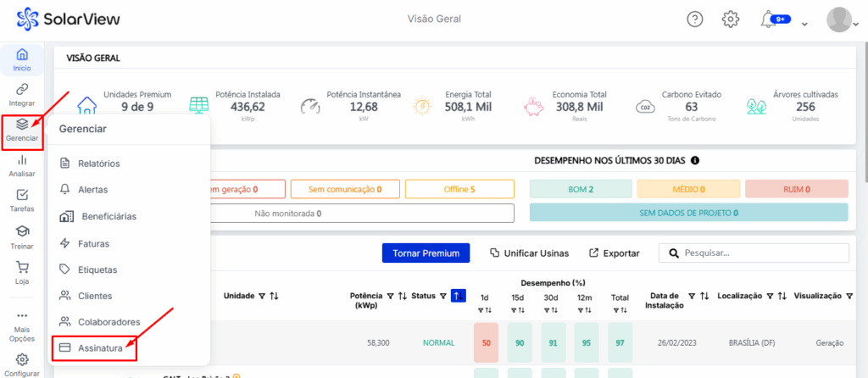Sort by Status using blue arrow

pos(458,296)
